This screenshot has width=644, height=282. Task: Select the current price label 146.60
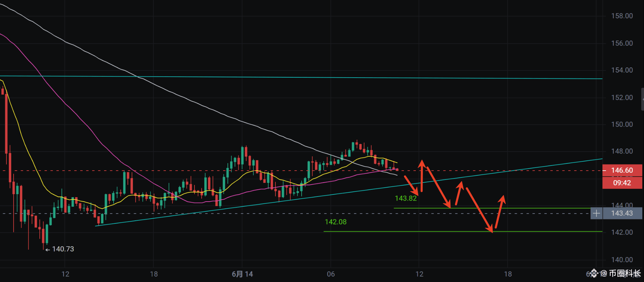pos(622,170)
